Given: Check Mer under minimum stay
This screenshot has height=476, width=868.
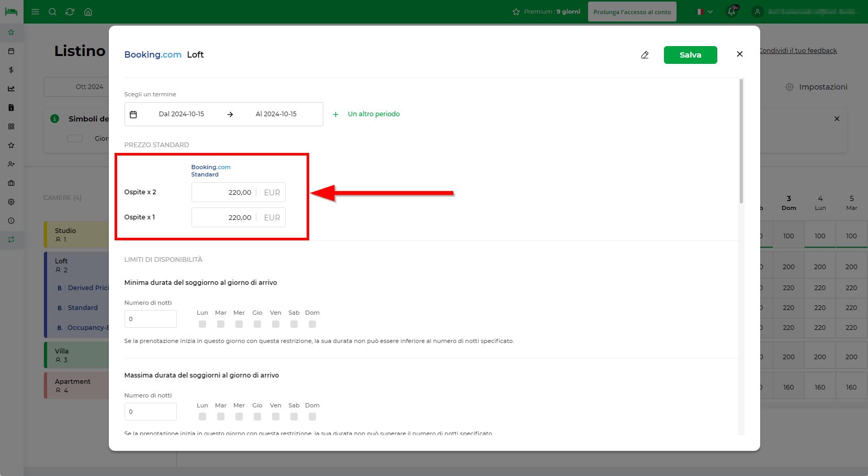Looking at the screenshot, I should click(239, 324).
